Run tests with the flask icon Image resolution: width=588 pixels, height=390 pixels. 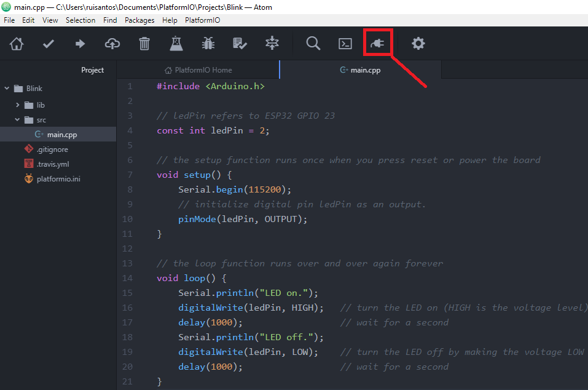tap(176, 44)
